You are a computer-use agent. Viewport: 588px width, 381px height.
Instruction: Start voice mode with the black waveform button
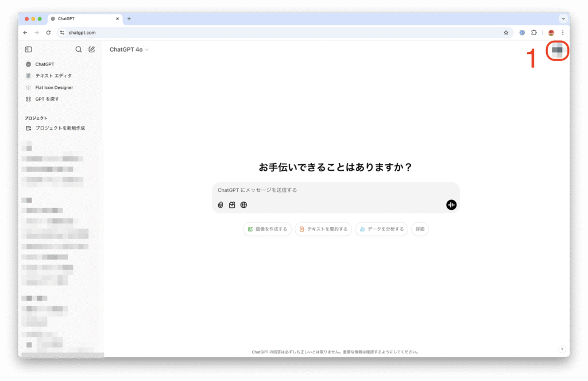(451, 205)
